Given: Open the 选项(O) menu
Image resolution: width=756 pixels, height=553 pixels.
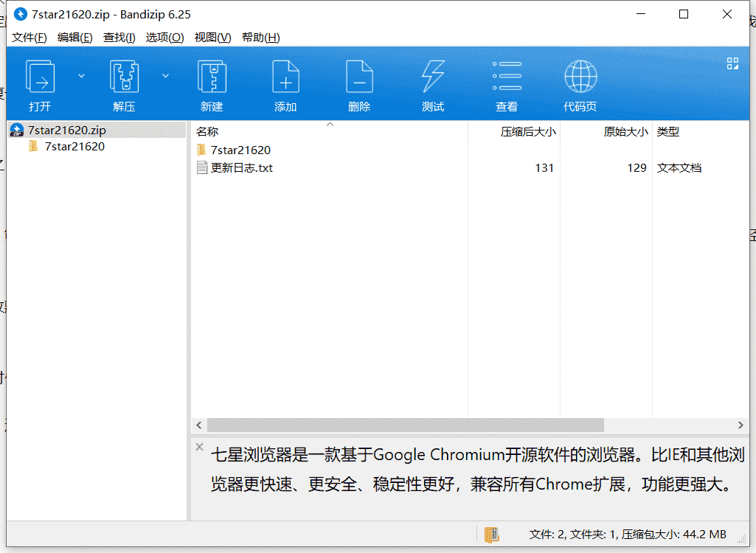Looking at the screenshot, I should pos(165,38).
